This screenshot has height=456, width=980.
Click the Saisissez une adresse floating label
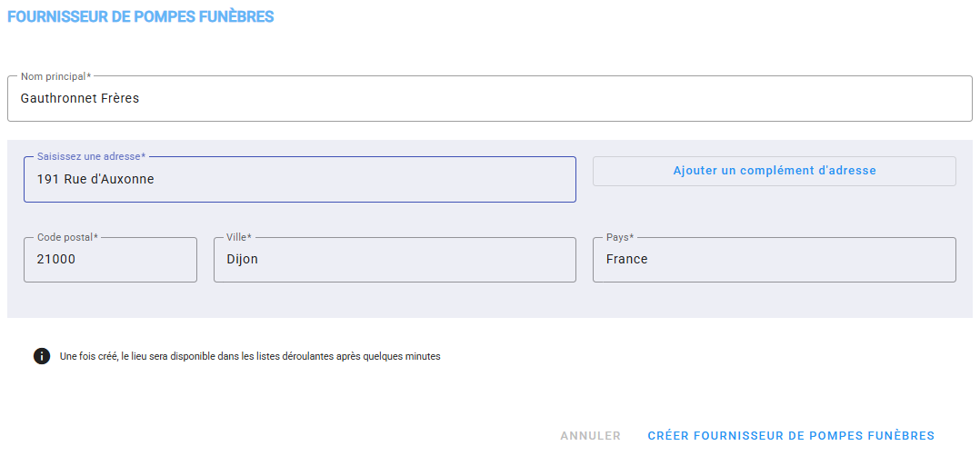coord(91,157)
